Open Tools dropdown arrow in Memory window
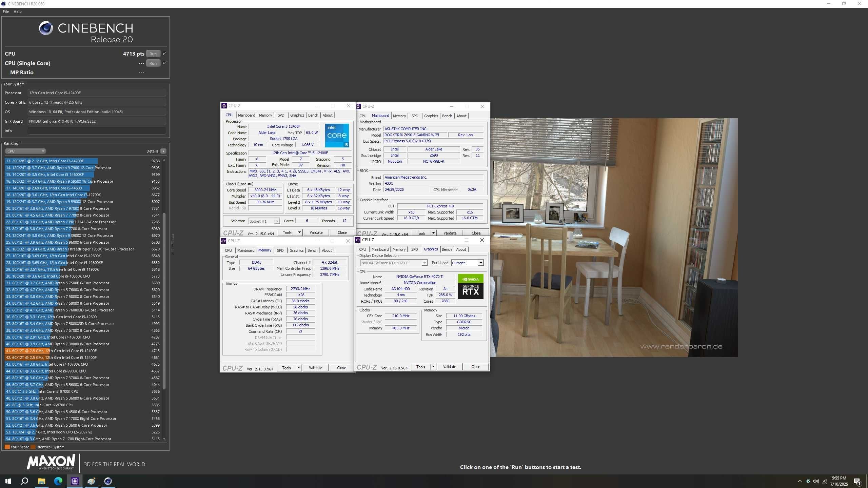868x488 pixels. click(x=299, y=368)
